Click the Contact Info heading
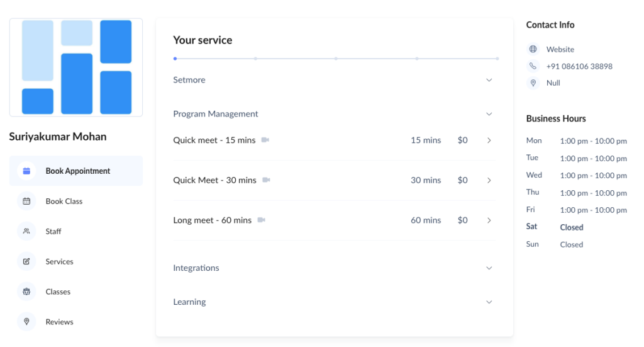This screenshot has width=644, height=347. 550,25
